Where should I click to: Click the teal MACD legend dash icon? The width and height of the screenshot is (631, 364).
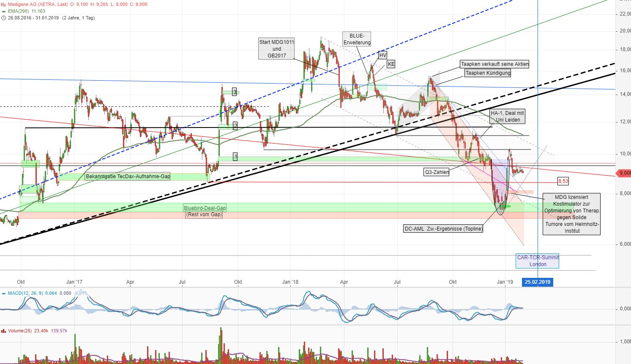(4, 293)
